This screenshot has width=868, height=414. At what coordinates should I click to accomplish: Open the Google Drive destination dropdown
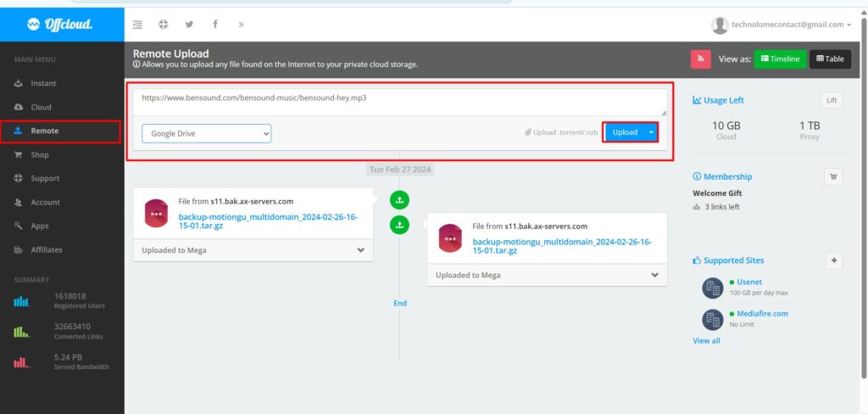(x=206, y=133)
